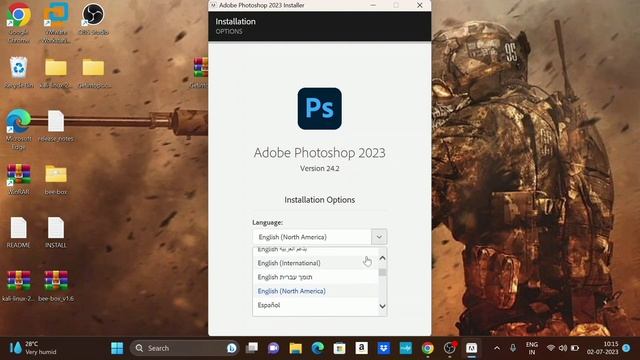
Task: Select the Recycle Bin desktop icon
Action: pos(18,72)
